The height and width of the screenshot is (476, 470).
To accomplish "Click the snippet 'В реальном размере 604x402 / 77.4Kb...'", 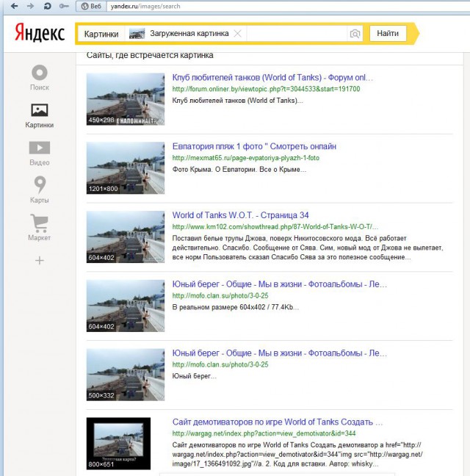I will 236,307.
